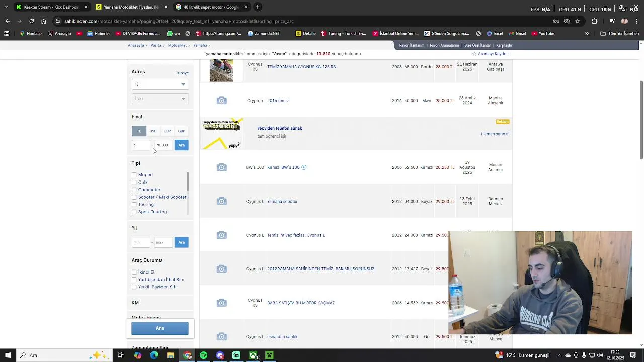Click camera placeholder of Yamaha scooter listing
Screen dimensions: 644x362
coord(221,201)
